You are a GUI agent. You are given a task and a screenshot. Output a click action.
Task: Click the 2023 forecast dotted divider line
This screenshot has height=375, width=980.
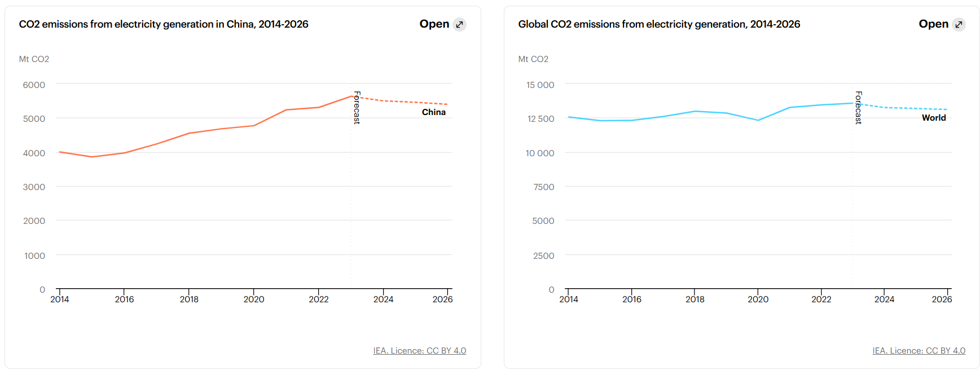point(351,197)
